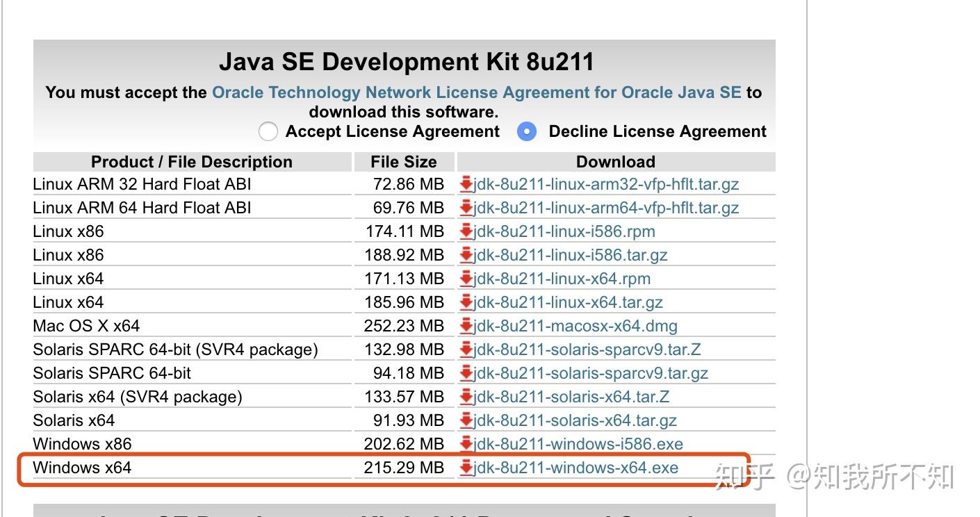Click download arrow icon for linux-arm32-vfp-hflt.tar.gz
980x517 pixels.
(x=466, y=184)
